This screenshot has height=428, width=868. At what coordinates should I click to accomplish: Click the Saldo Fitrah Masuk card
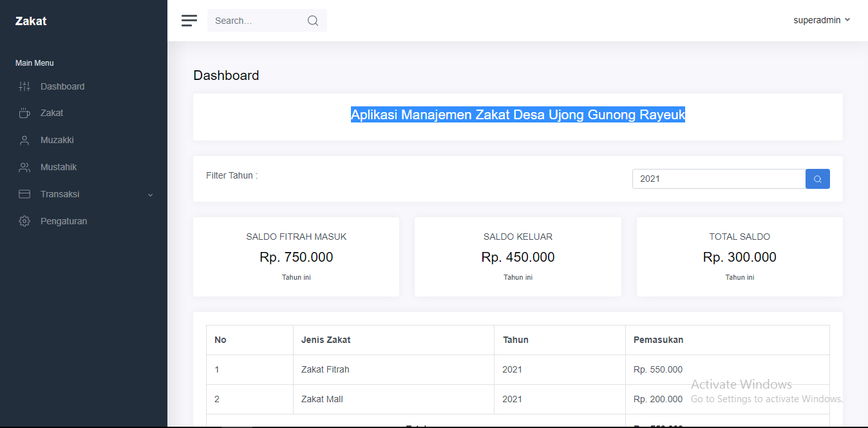(296, 257)
